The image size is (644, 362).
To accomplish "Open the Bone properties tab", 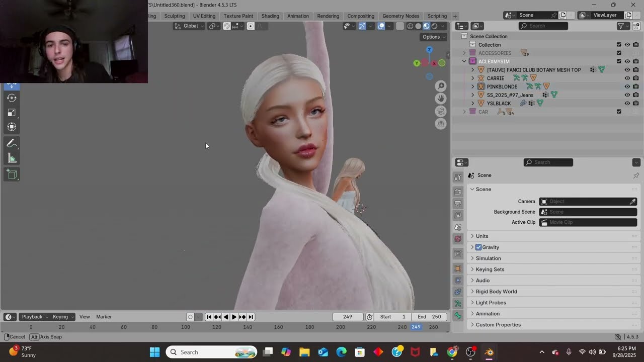I will [458, 315].
